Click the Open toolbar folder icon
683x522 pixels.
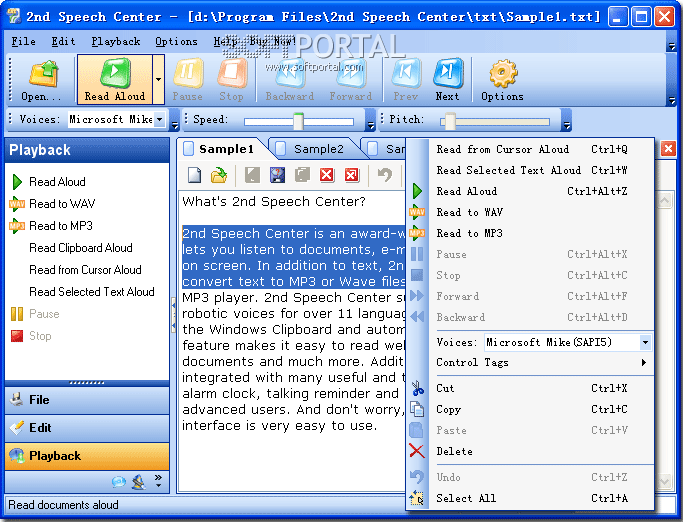[44, 74]
